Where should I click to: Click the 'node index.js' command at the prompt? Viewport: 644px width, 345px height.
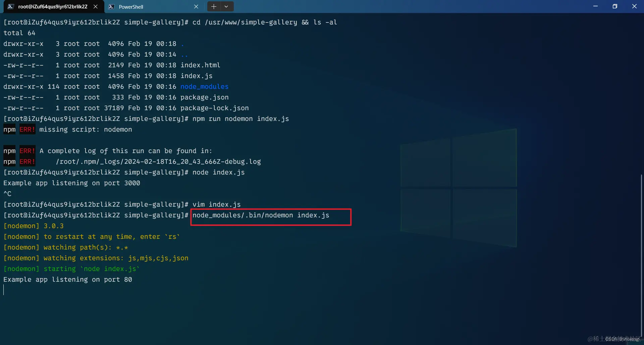[219, 172]
